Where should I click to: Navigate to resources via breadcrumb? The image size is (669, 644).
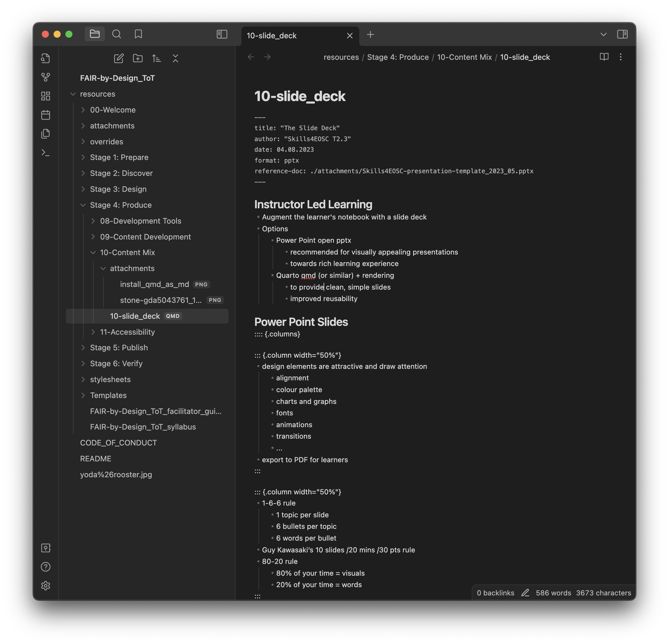tap(341, 57)
